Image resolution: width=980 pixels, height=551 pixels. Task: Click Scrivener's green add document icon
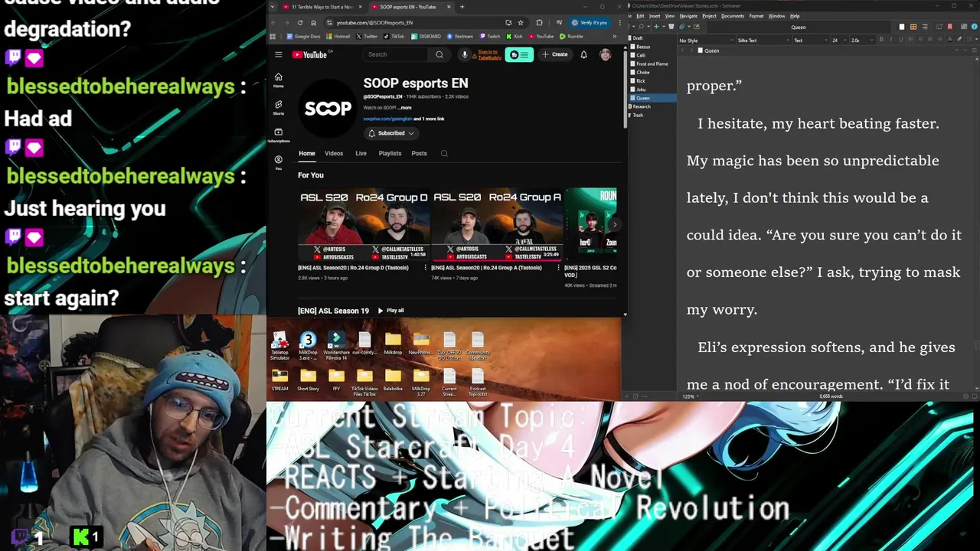(656, 27)
